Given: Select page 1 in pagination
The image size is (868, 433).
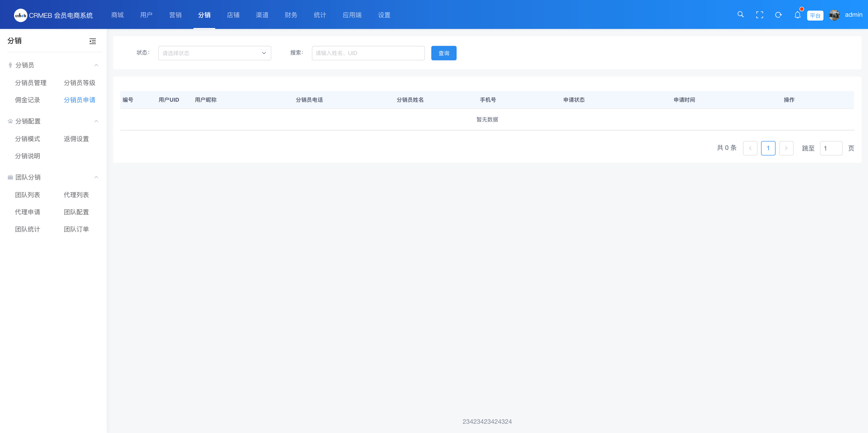Looking at the screenshot, I should pos(768,148).
